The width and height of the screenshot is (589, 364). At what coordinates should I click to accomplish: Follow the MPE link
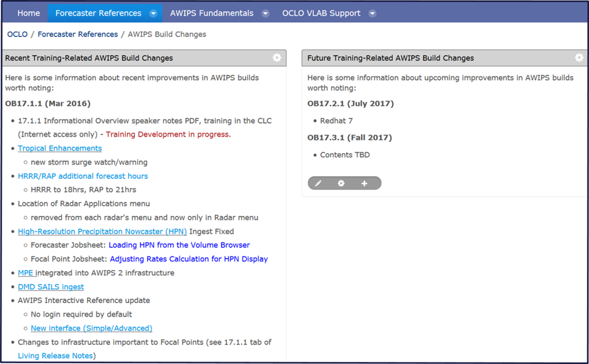(x=26, y=273)
